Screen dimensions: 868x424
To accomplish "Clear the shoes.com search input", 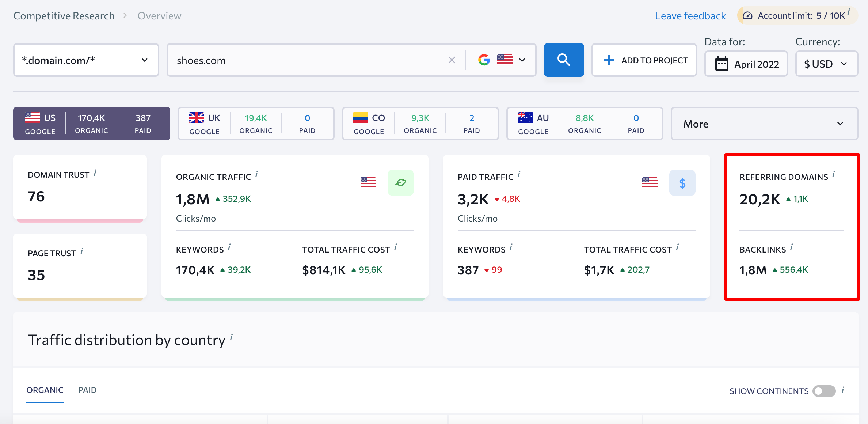I will (452, 60).
